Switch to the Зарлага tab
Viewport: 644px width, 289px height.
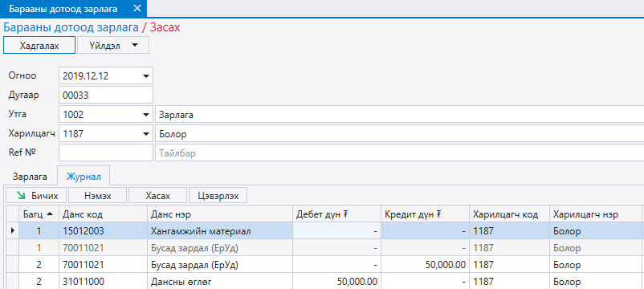(x=30, y=177)
